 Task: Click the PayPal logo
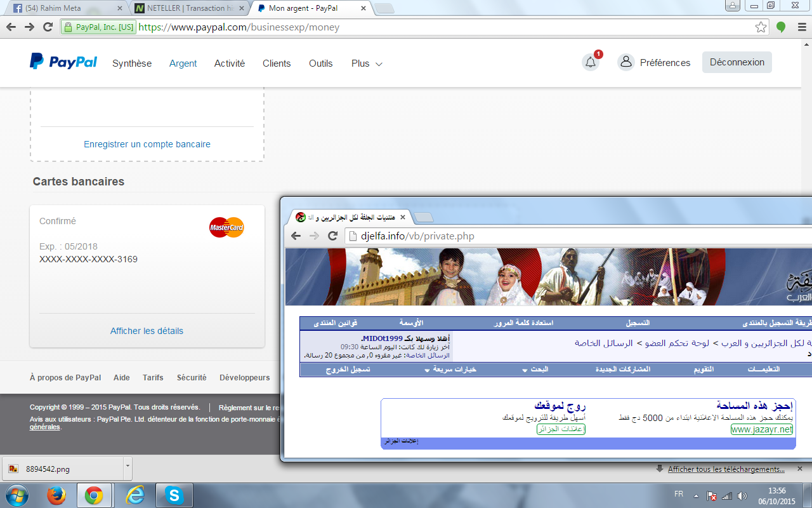[x=63, y=62]
